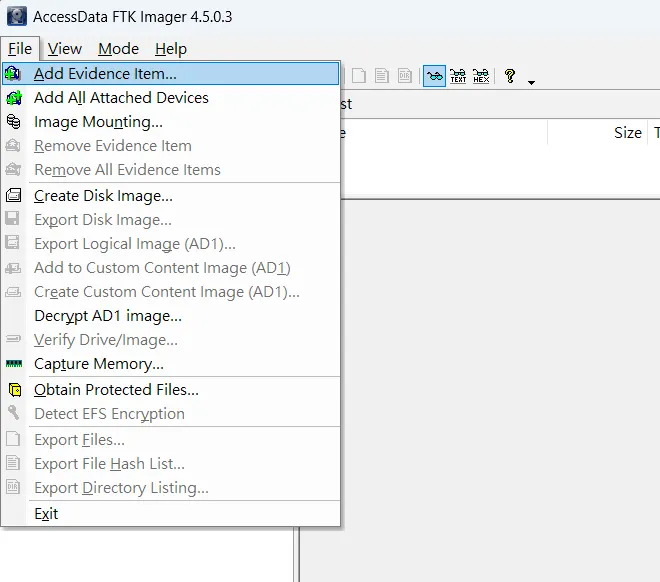Click the Create Disk Image icon
The height and width of the screenshot is (582, 660).
point(13,195)
